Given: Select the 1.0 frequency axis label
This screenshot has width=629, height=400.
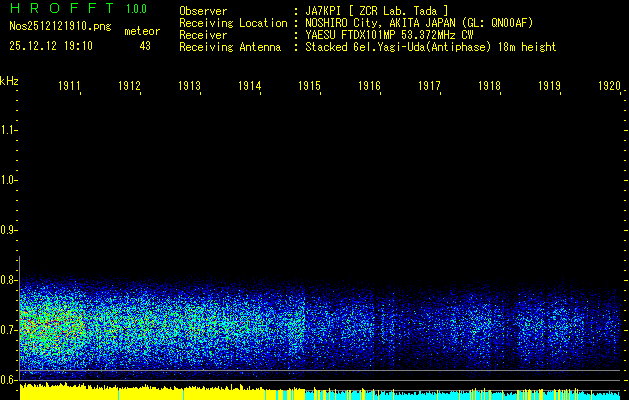Looking at the screenshot, I should pyautogui.click(x=9, y=180).
